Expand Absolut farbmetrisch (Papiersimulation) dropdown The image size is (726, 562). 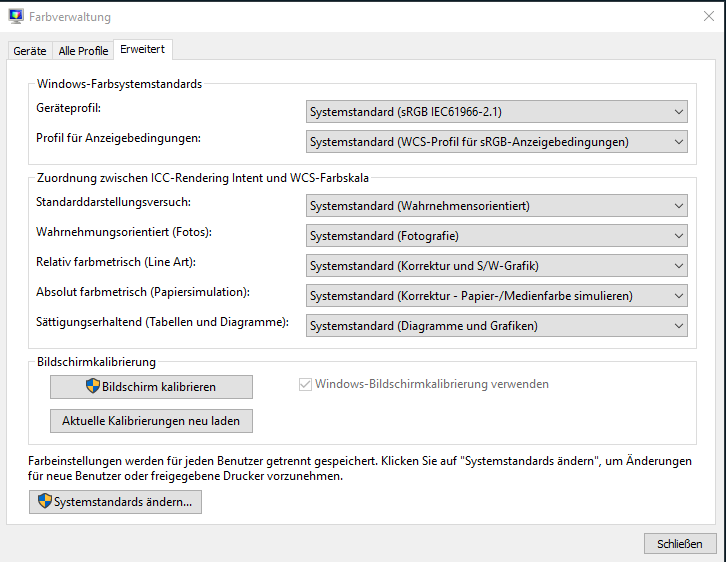tap(497, 296)
